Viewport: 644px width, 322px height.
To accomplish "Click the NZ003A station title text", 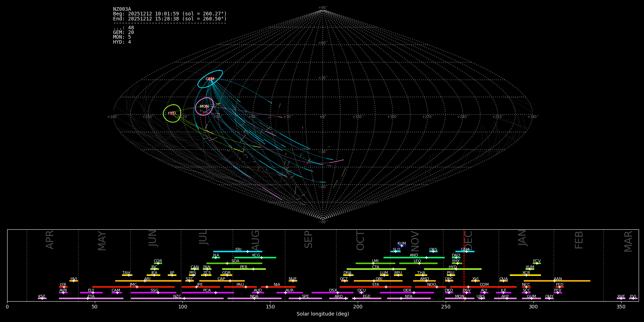I will [x=122, y=9].
